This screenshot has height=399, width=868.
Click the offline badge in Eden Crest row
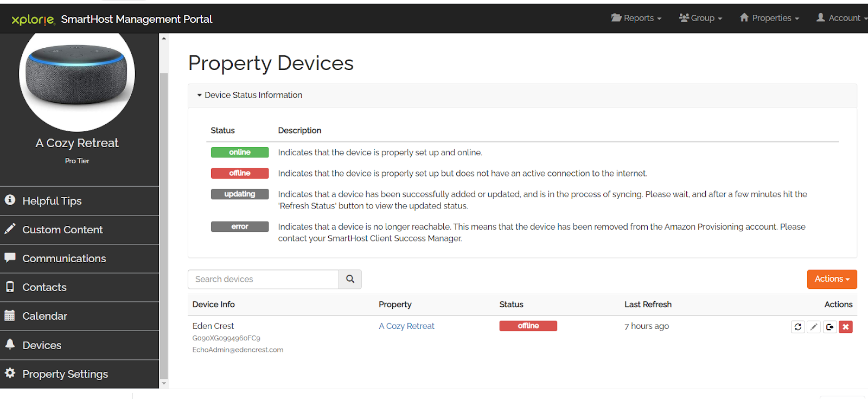[528, 326]
